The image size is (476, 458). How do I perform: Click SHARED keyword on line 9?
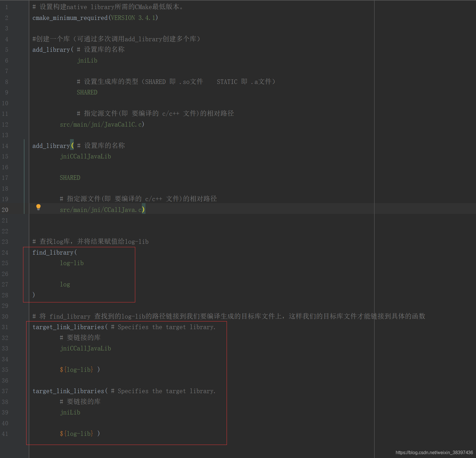(x=87, y=92)
